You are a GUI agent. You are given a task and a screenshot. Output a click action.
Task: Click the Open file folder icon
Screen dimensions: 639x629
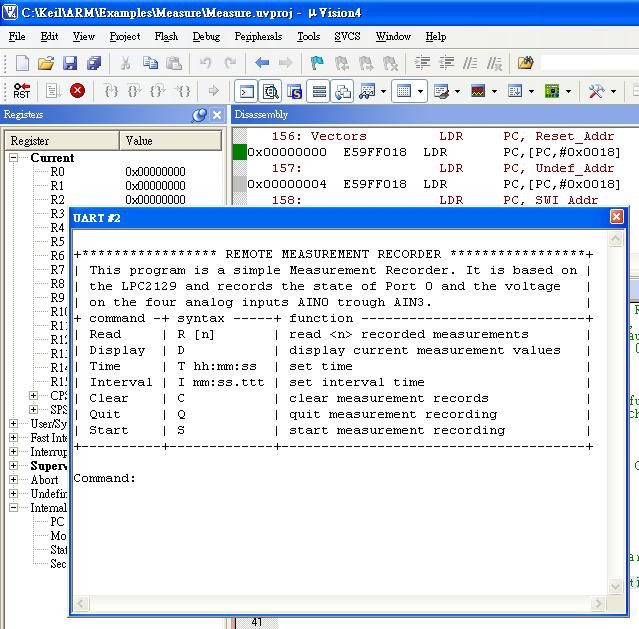click(x=46, y=63)
